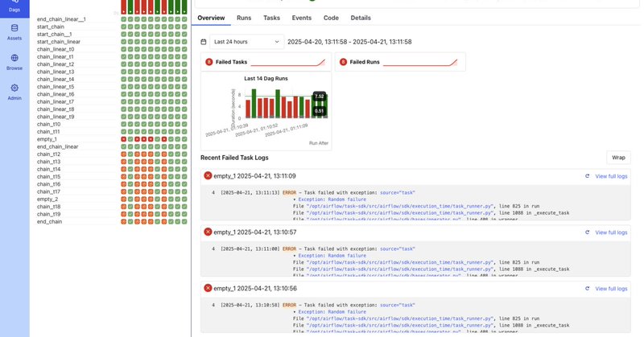The width and height of the screenshot is (644, 337).
Task: Open the Browse menu in sidebar
Action: 14,62
